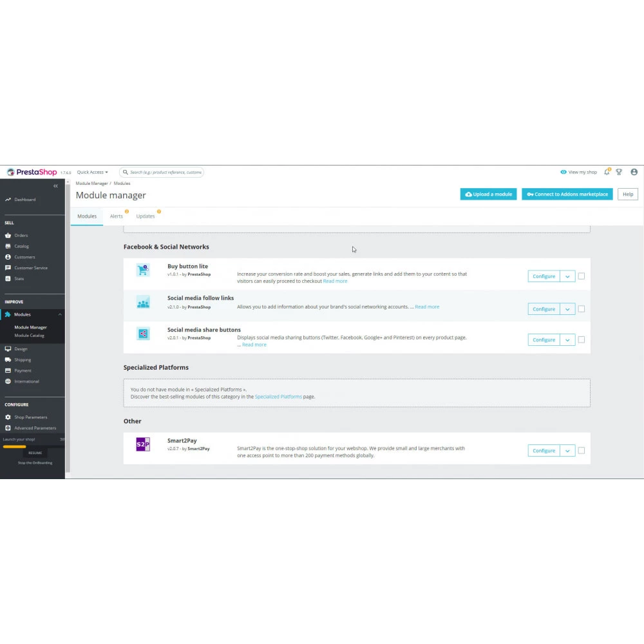The width and height of the screenshot is (644, 644).
Task: Open the Stats chart icon
Action: (x=8, y=278)
